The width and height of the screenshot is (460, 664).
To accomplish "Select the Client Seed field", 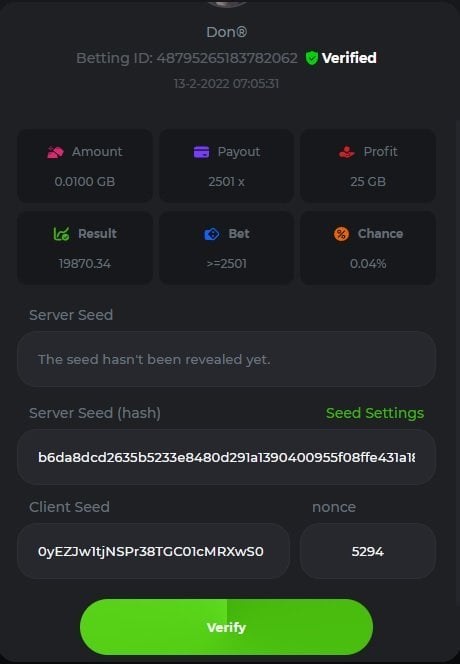I will [x=153, y=551].
